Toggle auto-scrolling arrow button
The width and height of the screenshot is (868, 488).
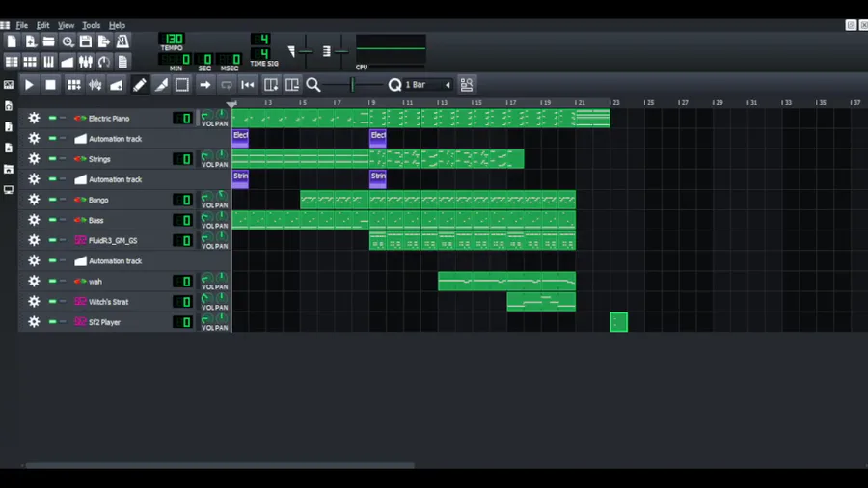click(204, 85)
